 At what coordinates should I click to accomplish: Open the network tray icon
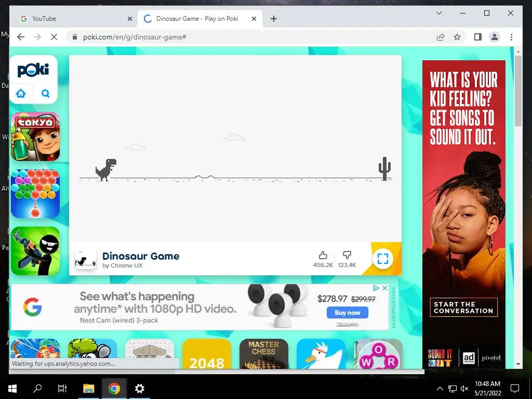point(453,389)
